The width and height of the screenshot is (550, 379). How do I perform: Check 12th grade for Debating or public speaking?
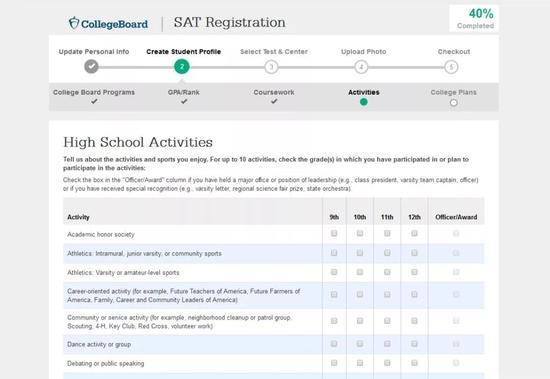(414, 363)
